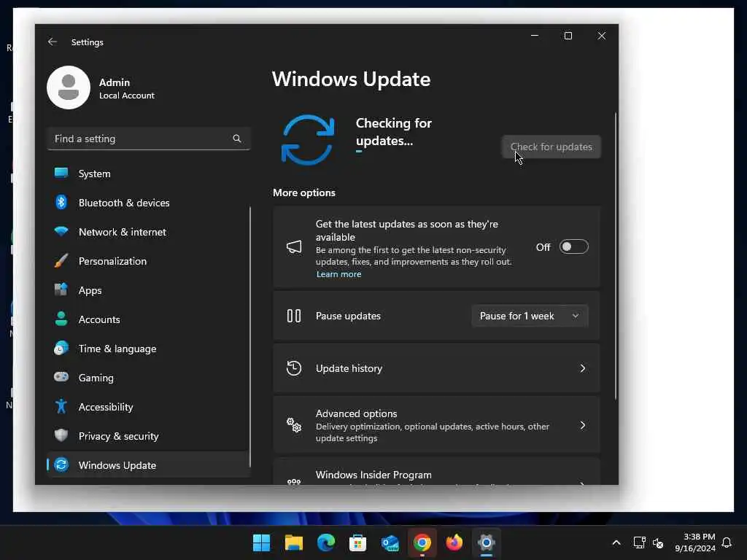The height and width of the screenshot is (560, 747).
Task: Show hidden tray icons chevron
Action: click(616, 542)
